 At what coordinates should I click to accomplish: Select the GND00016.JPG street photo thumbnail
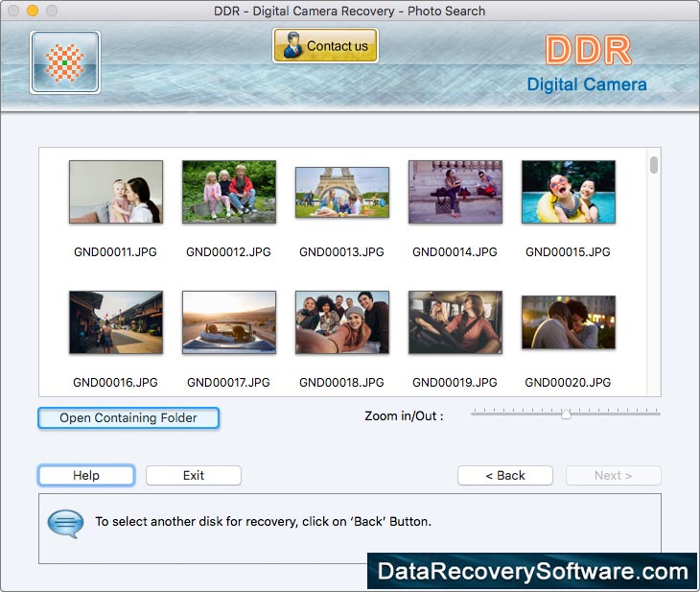click(116, 322)
